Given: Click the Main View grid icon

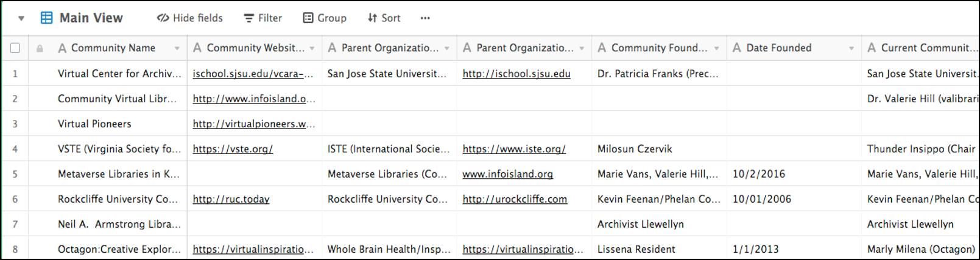Looking at the screenshot, I should (x=46, y=18).
